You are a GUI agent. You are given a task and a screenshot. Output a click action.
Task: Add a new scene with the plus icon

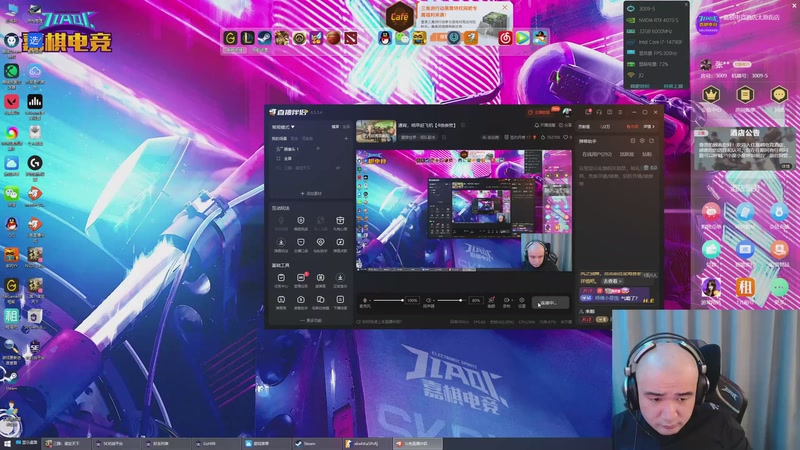[346, 138]
